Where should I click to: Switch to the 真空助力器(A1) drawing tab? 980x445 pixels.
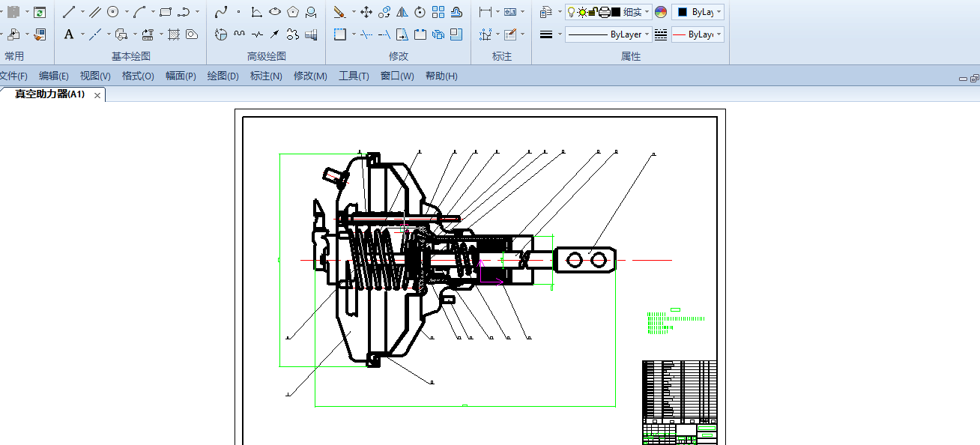[x=50, y=94]
